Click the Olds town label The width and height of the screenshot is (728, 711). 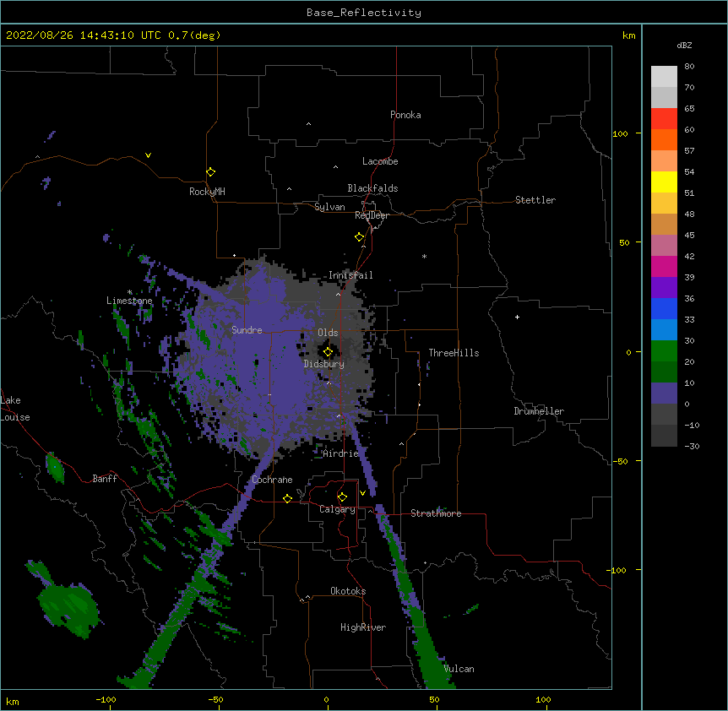tap(328, 333)
